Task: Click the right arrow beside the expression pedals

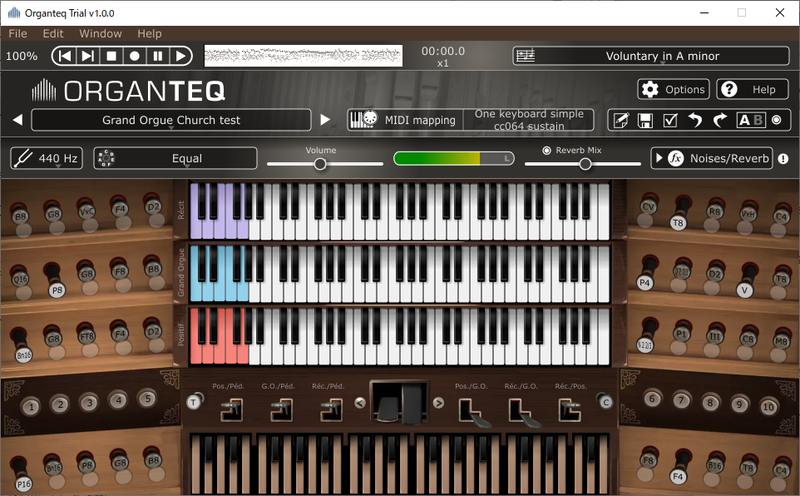Action: pos(438,403)
